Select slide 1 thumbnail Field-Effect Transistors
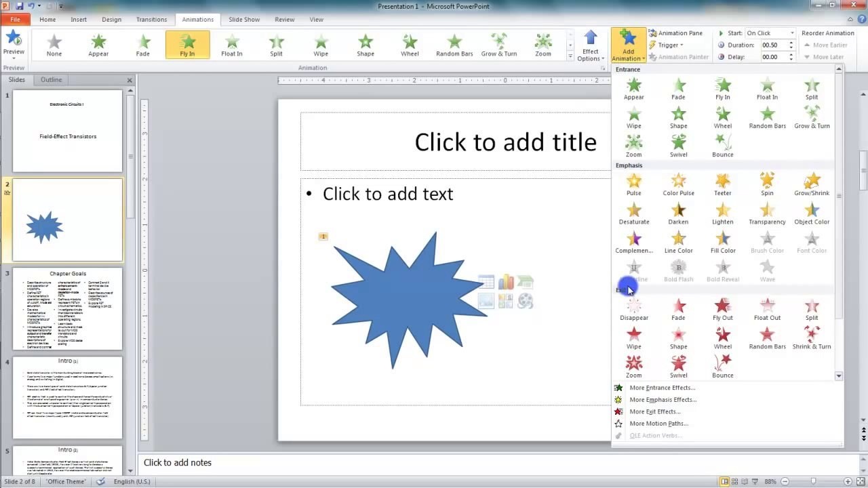The height and width of the screenshot is (488, 868). [x=68, y=131]
